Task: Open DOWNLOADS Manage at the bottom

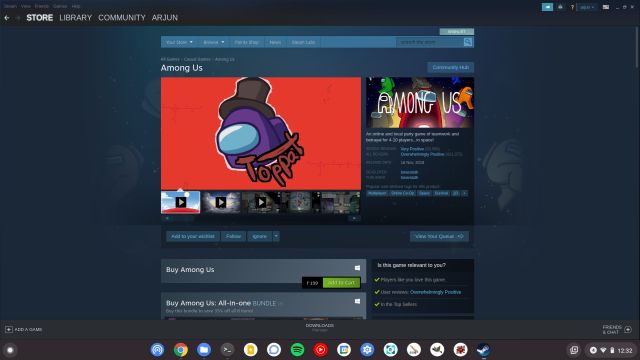Action: [x=320, y=327]
